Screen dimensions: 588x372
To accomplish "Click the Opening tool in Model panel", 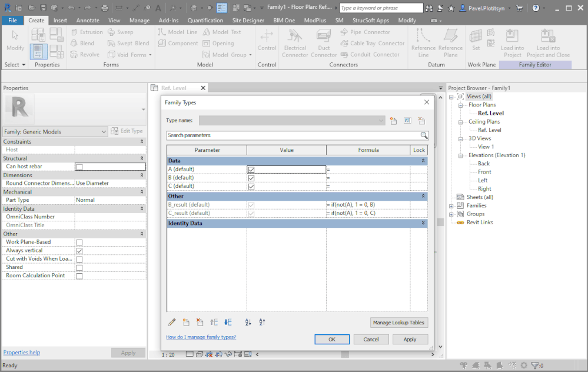I will pos(218,44).
